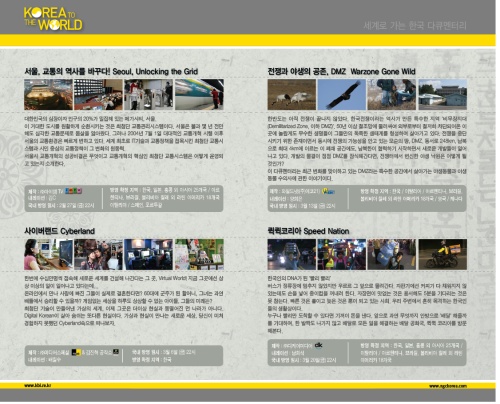Open the cranes in field thumbnail
The height and width of the screenshot is (404, 500).
(x=292, y=95)
